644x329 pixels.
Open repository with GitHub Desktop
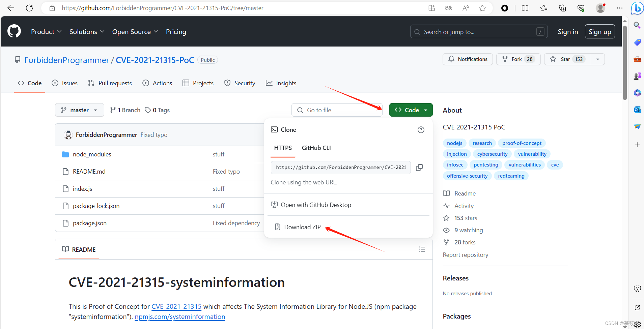click(x=316, y=205)
